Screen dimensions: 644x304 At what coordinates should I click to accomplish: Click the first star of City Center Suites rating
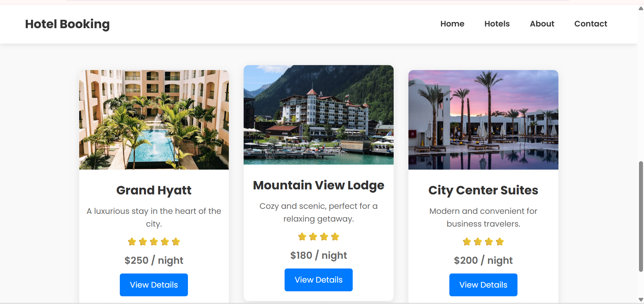pos(467,242)
